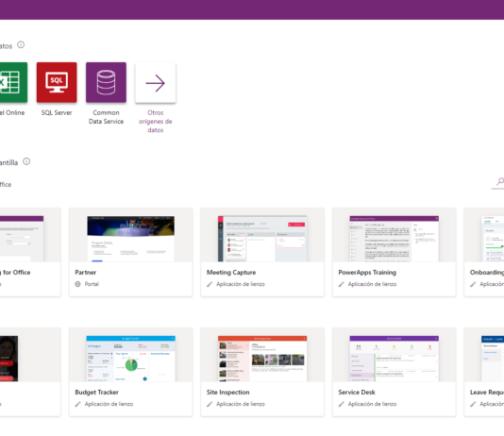Viewport: 504px width, 436px height.
Task: Open the Service Desk template thumbnail
Action: (395, 359)
